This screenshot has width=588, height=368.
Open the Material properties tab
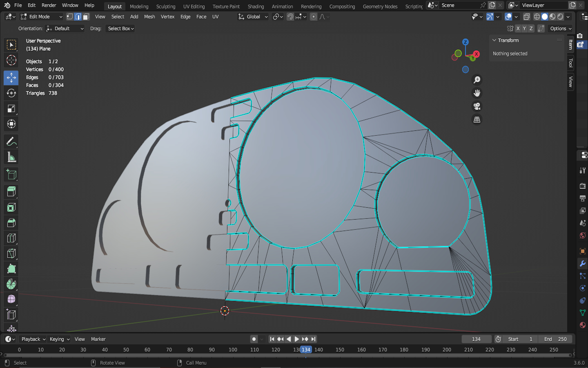[x=583, y=325]
